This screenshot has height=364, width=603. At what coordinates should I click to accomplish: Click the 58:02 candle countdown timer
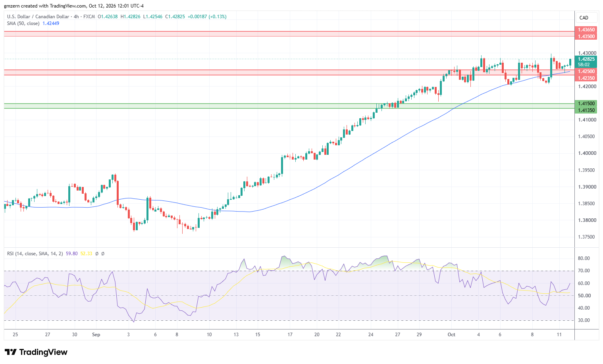tap(584, 65)
